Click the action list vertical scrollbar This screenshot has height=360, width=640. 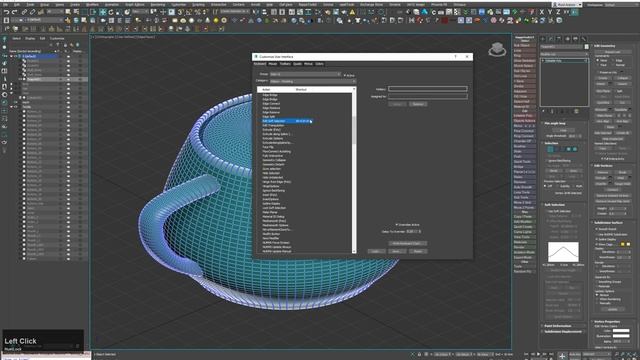pyautogui.click(x=354, y=171)
